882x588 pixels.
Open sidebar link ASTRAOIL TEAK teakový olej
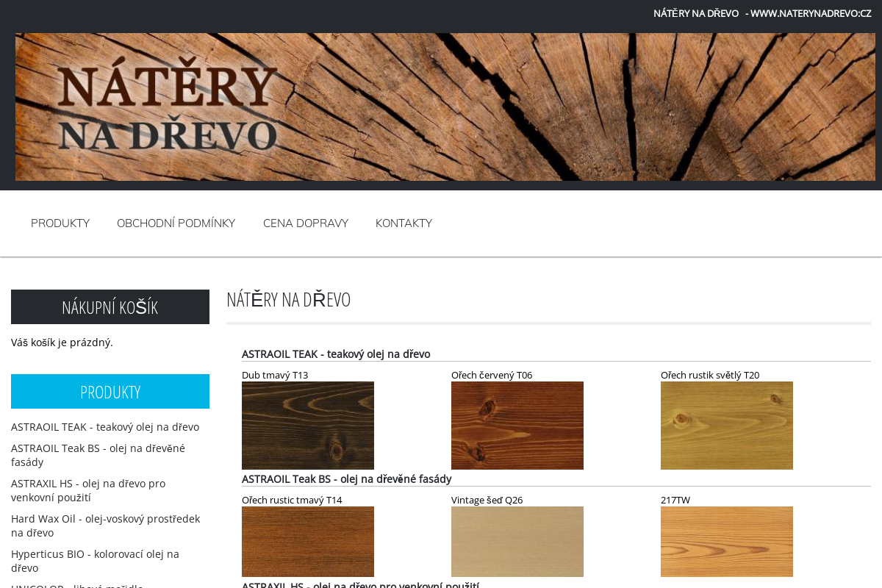105,426
